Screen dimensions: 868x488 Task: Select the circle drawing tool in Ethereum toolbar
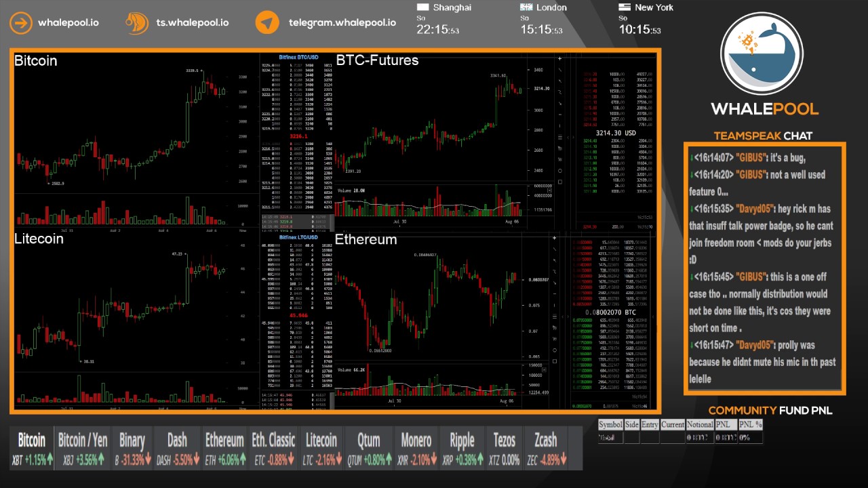pyautogui.click(x=555, y=350)
